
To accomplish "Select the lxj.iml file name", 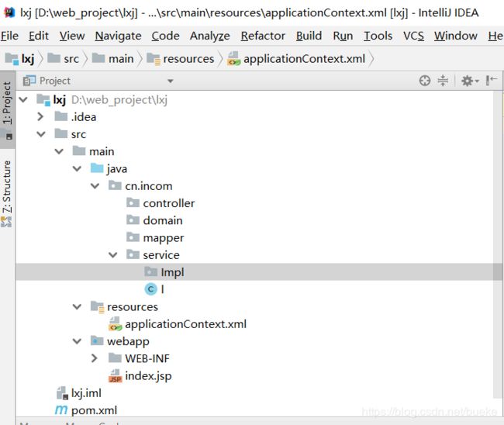I will (86, 393).
